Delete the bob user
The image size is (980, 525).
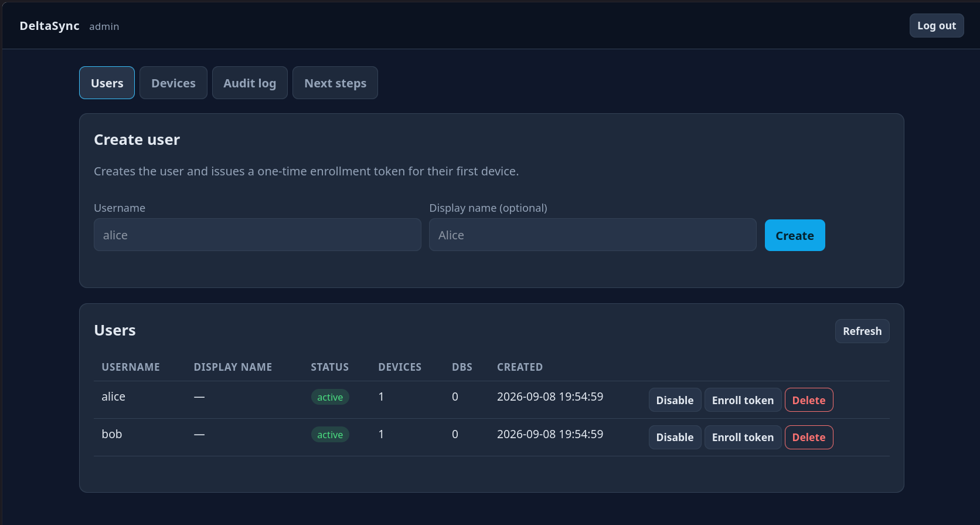pyautogui.click(x=809, y=437)
